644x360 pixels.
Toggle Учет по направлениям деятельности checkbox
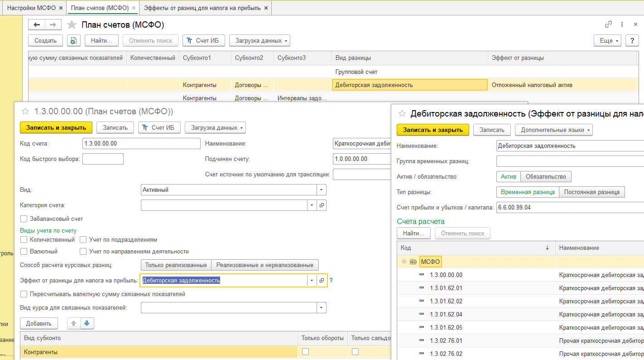click(x=83, y=251)
